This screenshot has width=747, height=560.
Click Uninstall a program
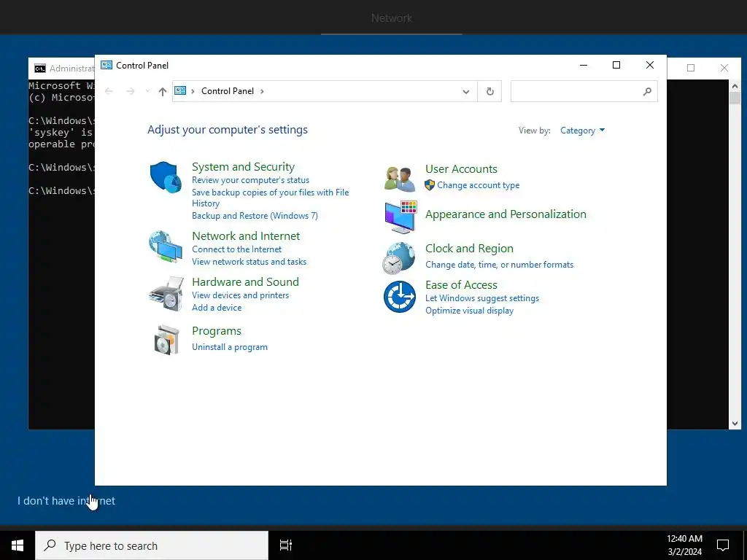point(230,347)
